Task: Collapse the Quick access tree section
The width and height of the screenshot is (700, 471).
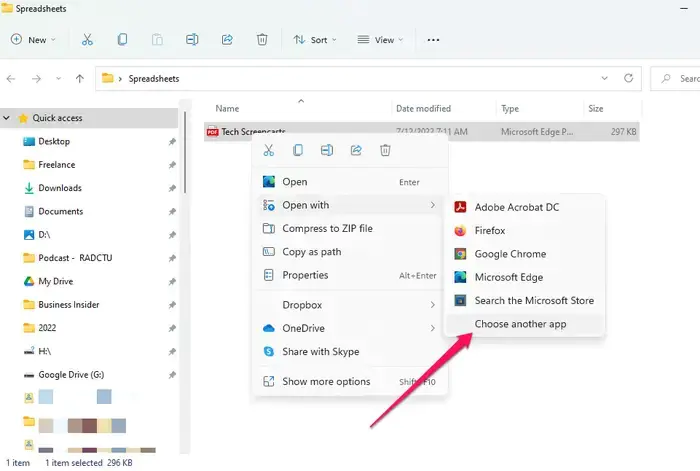Action: 9,118
